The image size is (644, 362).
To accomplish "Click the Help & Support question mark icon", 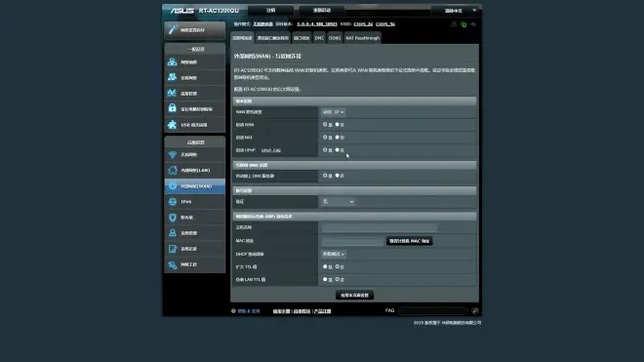I will (x=233, y=311).
